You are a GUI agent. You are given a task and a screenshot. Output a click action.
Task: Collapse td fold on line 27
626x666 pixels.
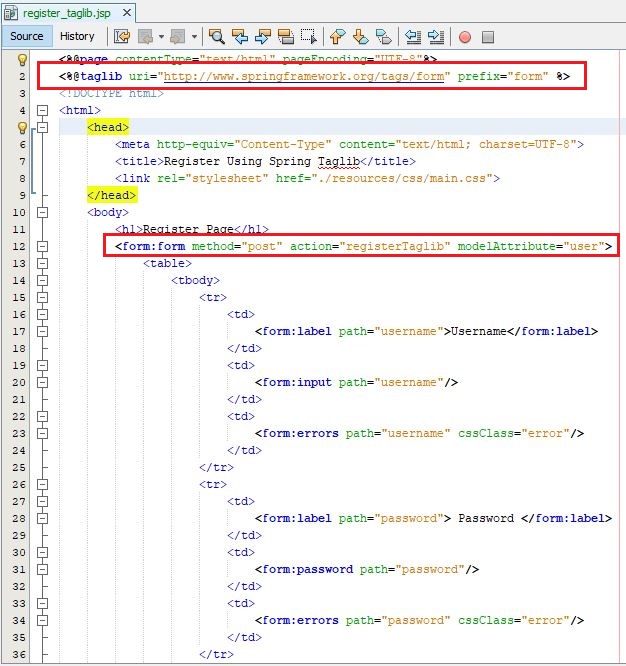point(42,501)
